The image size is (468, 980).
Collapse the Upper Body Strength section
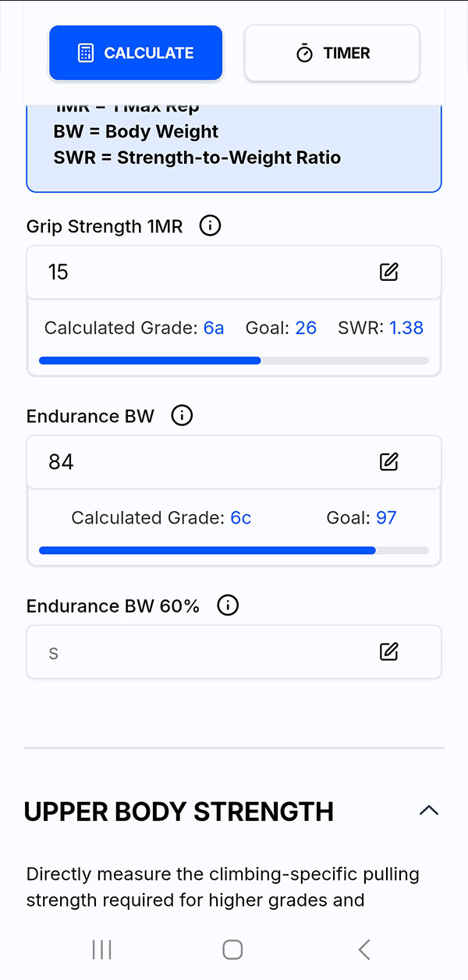click(x=428, y=811)
